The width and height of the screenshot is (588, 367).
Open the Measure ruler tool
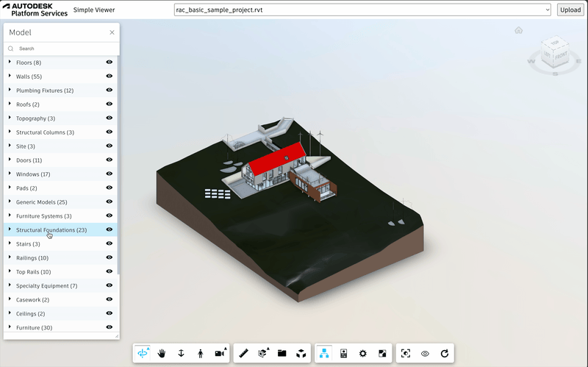pos(243,354)
